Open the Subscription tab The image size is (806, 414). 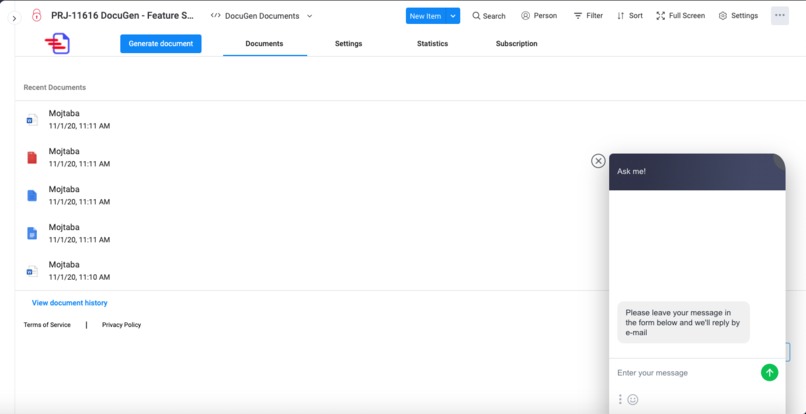[x=517, y=44]
